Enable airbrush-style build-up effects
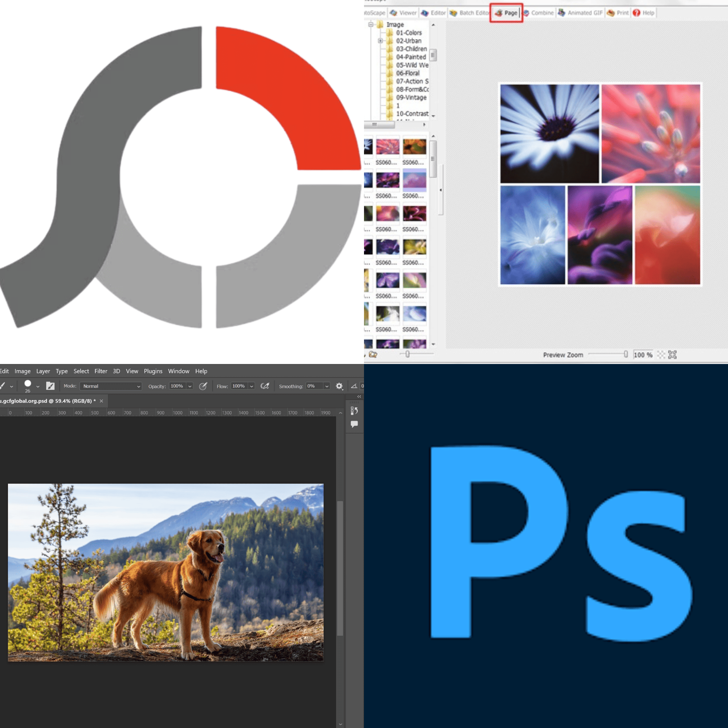 point(265,386)
